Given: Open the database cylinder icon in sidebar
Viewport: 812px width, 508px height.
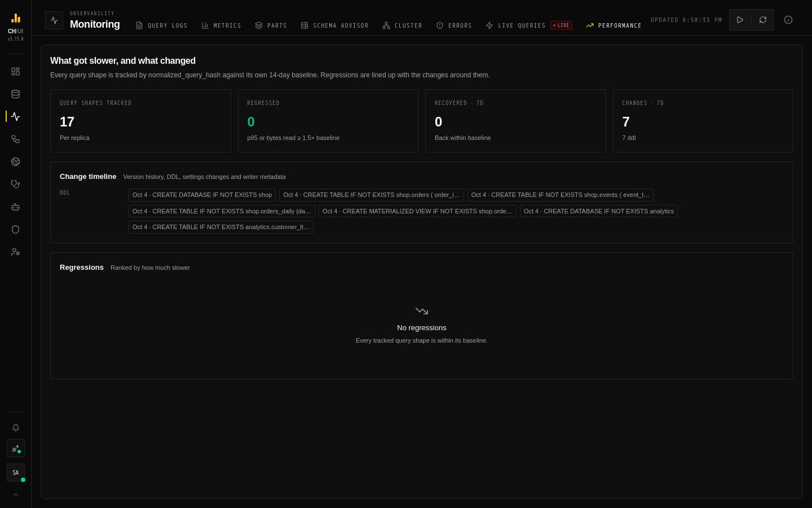Looking at the screenshot, I should pyautogui.click(x=16, y=94).
